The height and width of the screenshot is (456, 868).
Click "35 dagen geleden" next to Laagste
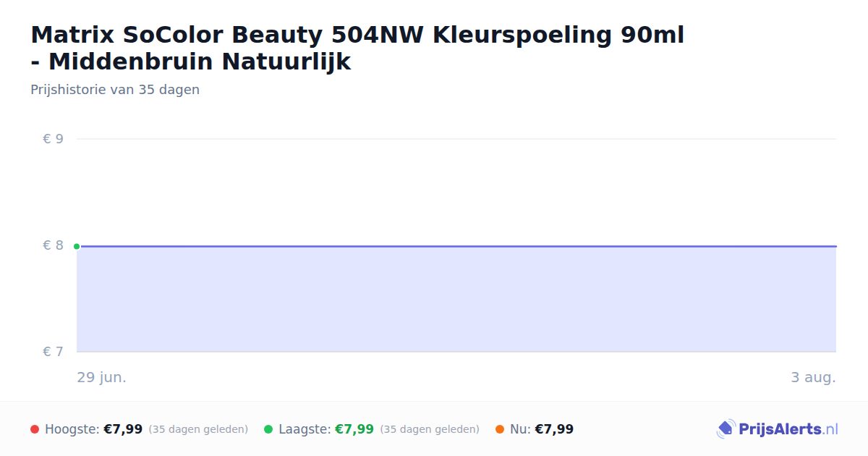click(430, 429)
